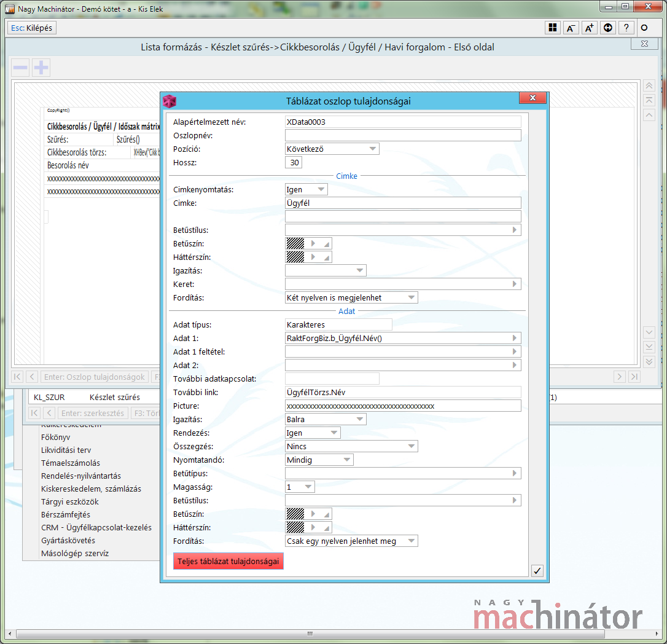Select CRM - Ügyfélkapcsolat-kezelés in the module list
667x644 pixels.
pos(96,527)
